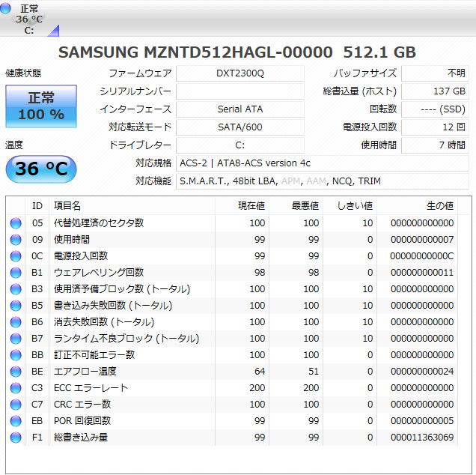Click the 生の値 column header
Screen dimensions: 476x475
pyautogui.click(x=418, y=206)
